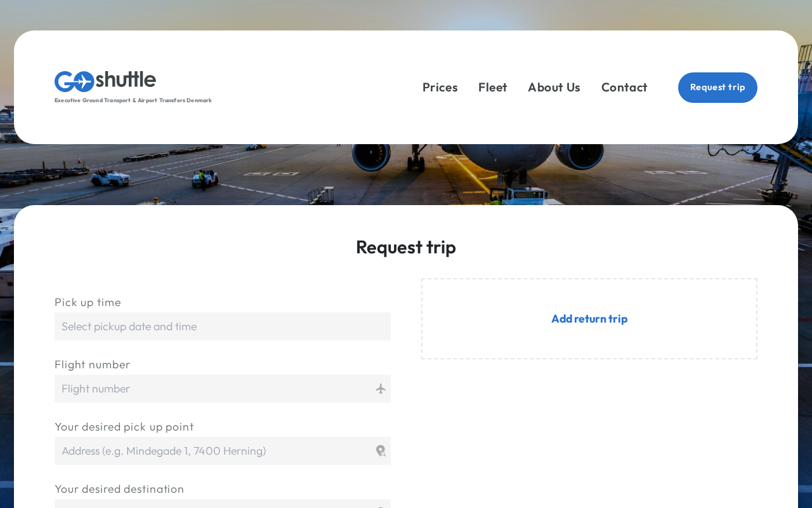Click the airplane icon in Flight number field
Viewport: 812px width, 508px height.
coord(381,389)
